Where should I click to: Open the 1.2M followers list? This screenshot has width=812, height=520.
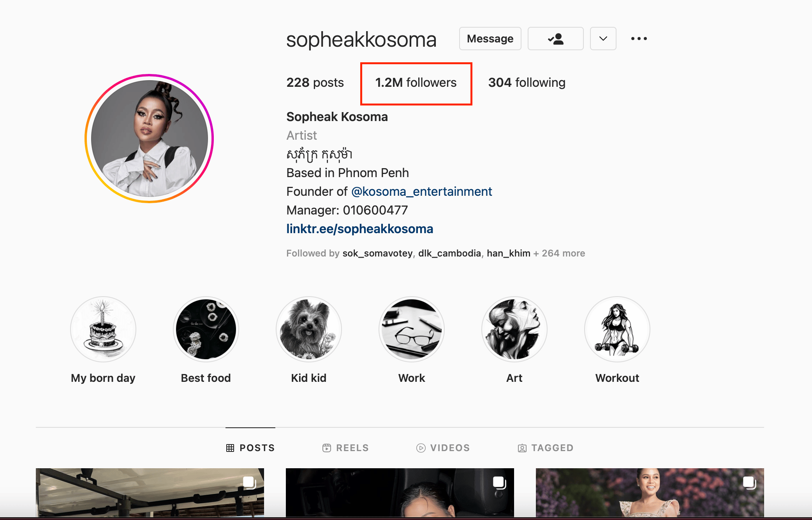(416, 83)
